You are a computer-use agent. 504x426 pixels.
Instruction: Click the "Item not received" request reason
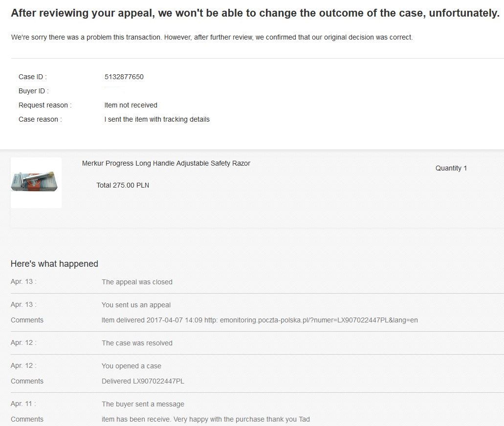coord(131,105)
